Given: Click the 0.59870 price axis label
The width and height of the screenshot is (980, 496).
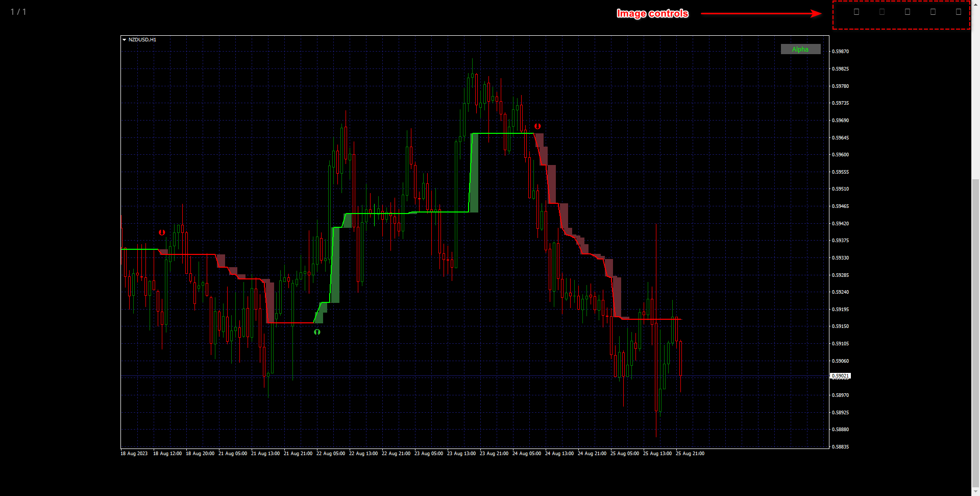Looking at the screenshot, I should pos(840,52).
